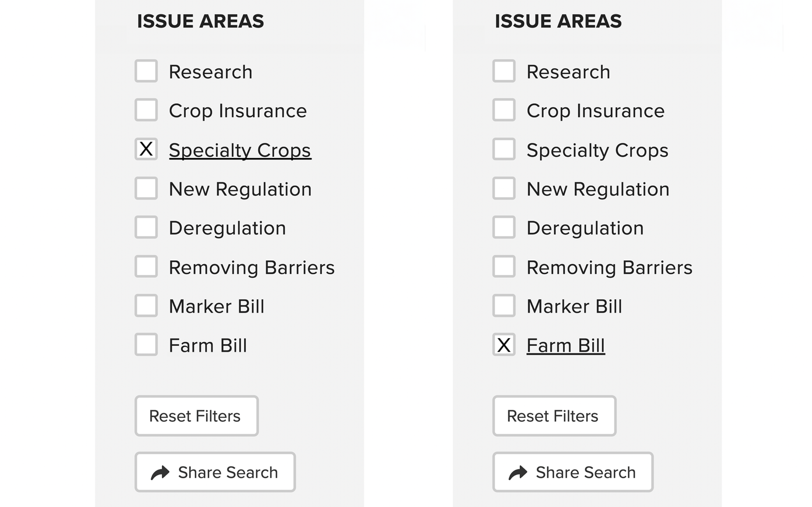The width and height of the screenshot is (812, 507).
Task: Enable Marker Bill checkbox in the right panel
Action: point(504,305)
